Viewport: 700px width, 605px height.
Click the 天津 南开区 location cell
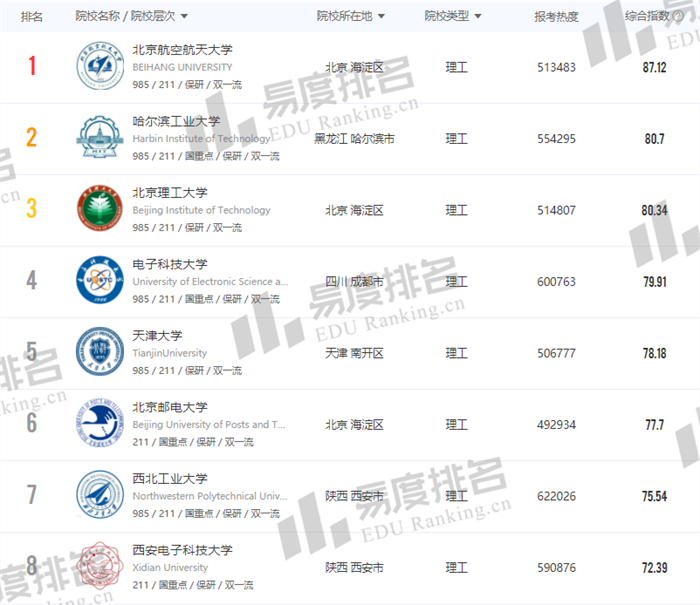pos(354,353)
